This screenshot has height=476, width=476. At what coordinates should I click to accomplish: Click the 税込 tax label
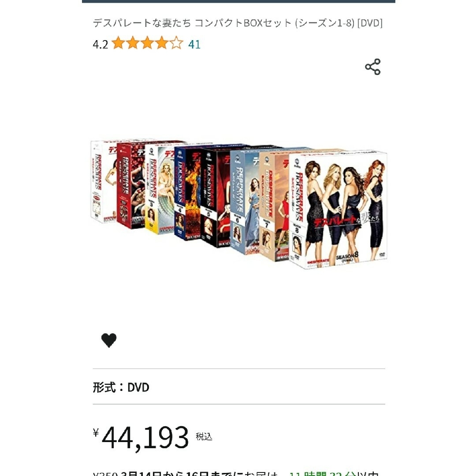click(x=204, y=437)
